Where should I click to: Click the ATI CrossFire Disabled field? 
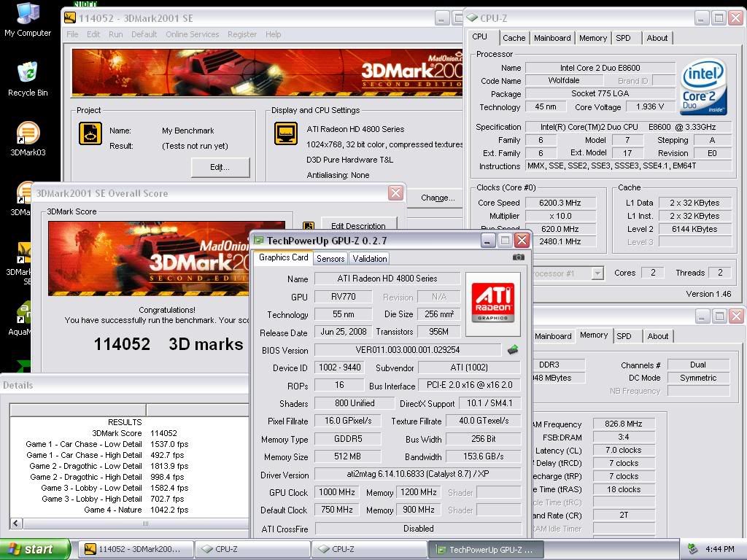click(x=418, y=529)
